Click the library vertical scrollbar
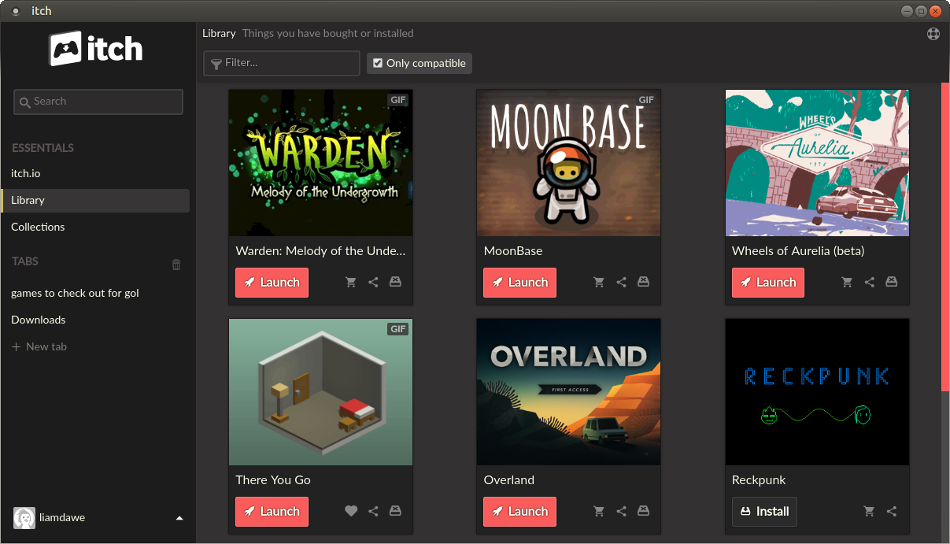This screenshot has height=544, width=950. click(945, 237)
